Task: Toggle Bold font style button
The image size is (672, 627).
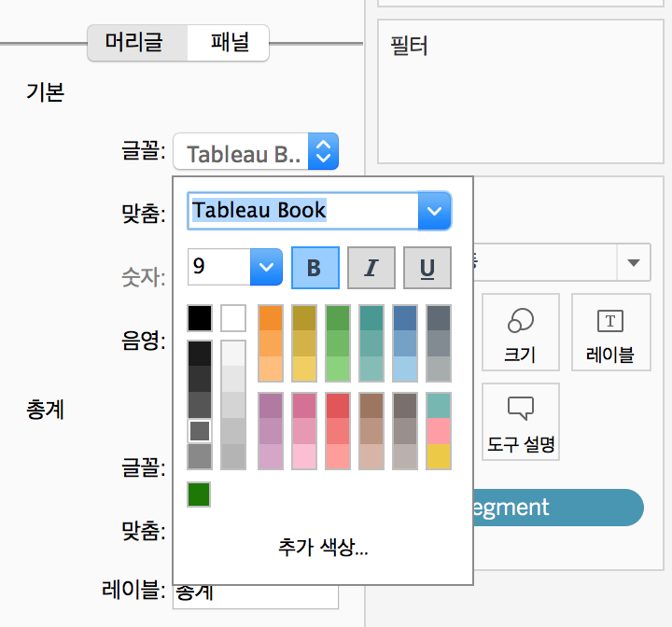Action: (315, 268)
